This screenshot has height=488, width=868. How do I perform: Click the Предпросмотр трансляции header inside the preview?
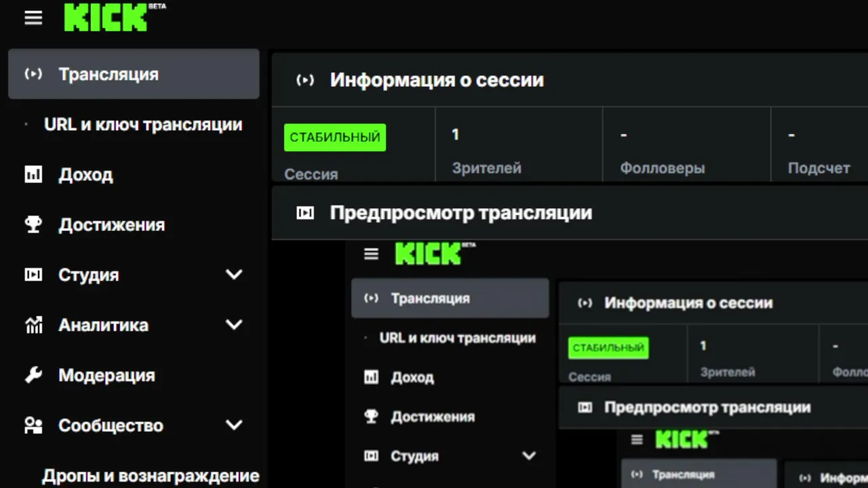click(x=707, y=407)
